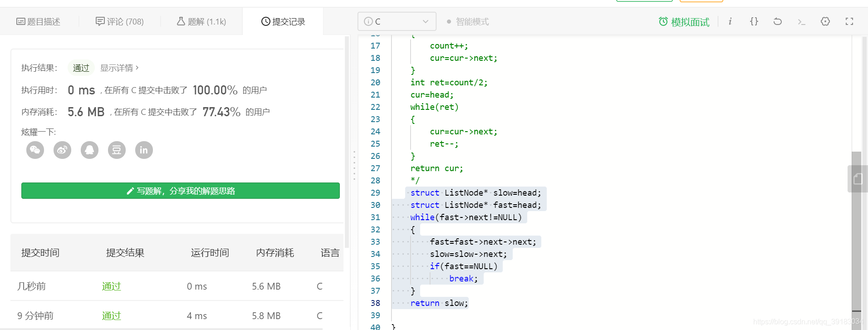Viewport: 868px width, 330px height.
Task: Click code line 'return cur;'
Action: [x=436, y=168]
